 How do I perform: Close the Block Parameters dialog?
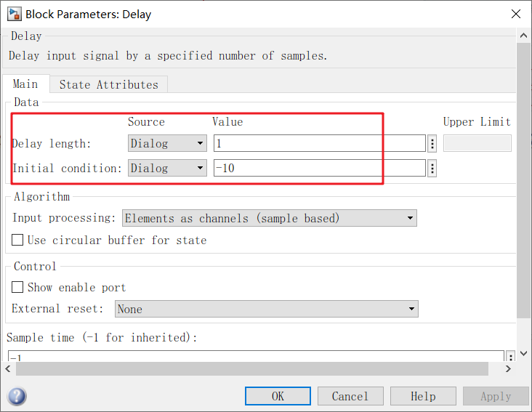tap(516, 14)
